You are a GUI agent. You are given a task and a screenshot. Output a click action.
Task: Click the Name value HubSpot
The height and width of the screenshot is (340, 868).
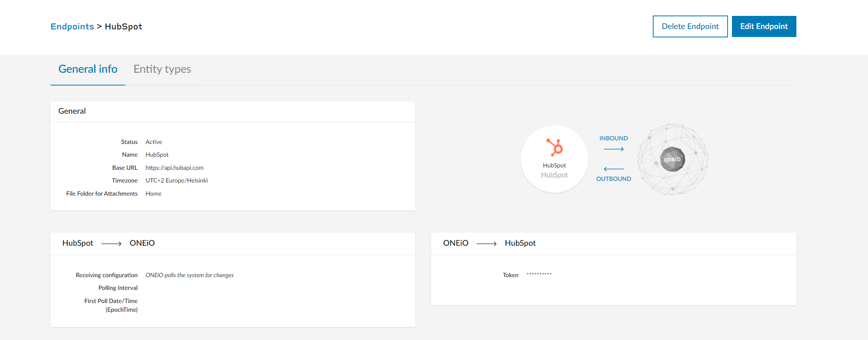[x=157, y=155]
